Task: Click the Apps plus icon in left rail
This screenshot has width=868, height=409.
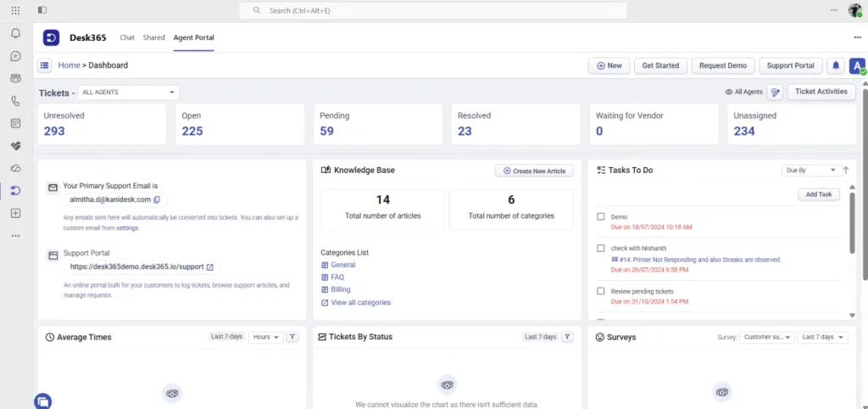Action: click(x=15, y=213)
